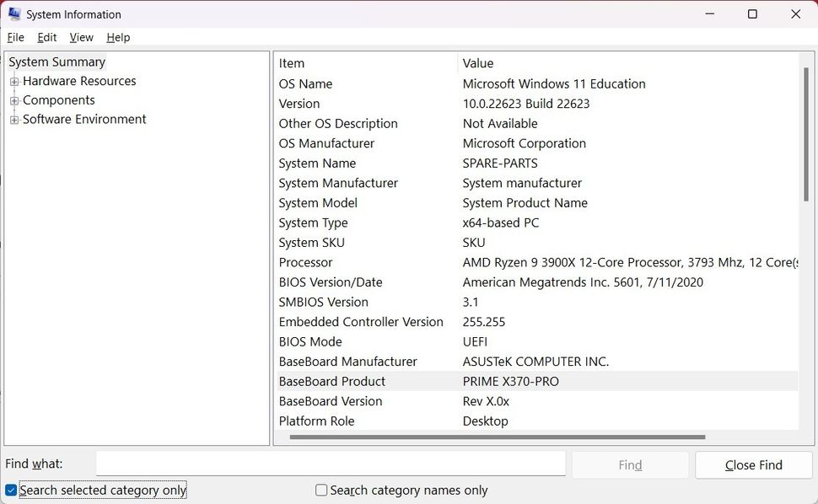Open the File menu

15,37
